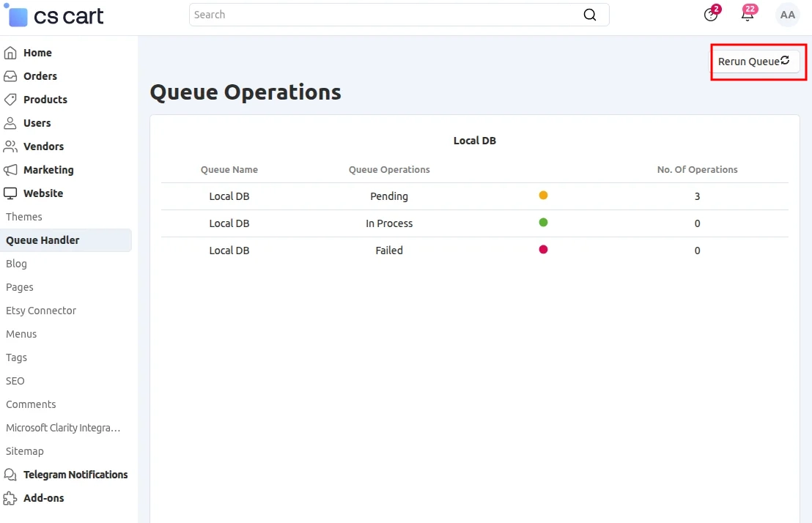Click the Orders inbox icon

[x=10, y=76]
